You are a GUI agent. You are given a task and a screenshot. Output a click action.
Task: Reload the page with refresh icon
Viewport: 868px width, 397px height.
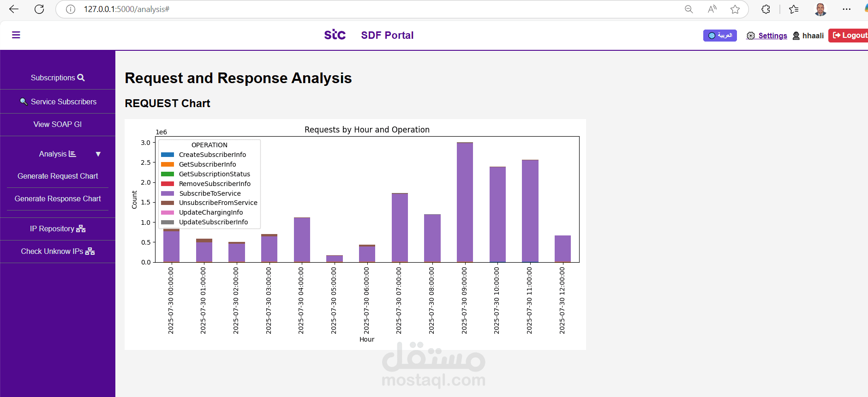click(39, 9)
